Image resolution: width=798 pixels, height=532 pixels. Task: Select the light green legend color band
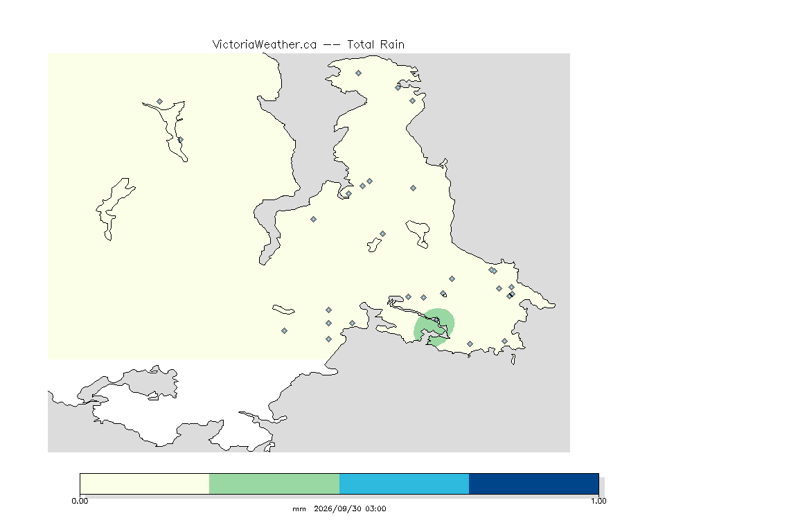click(274, 484)
